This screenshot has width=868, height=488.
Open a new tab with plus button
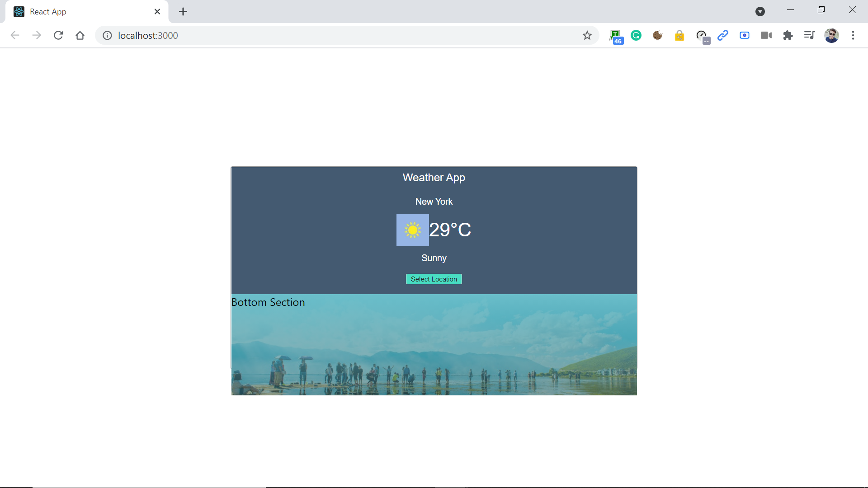[x=183, y=12]
